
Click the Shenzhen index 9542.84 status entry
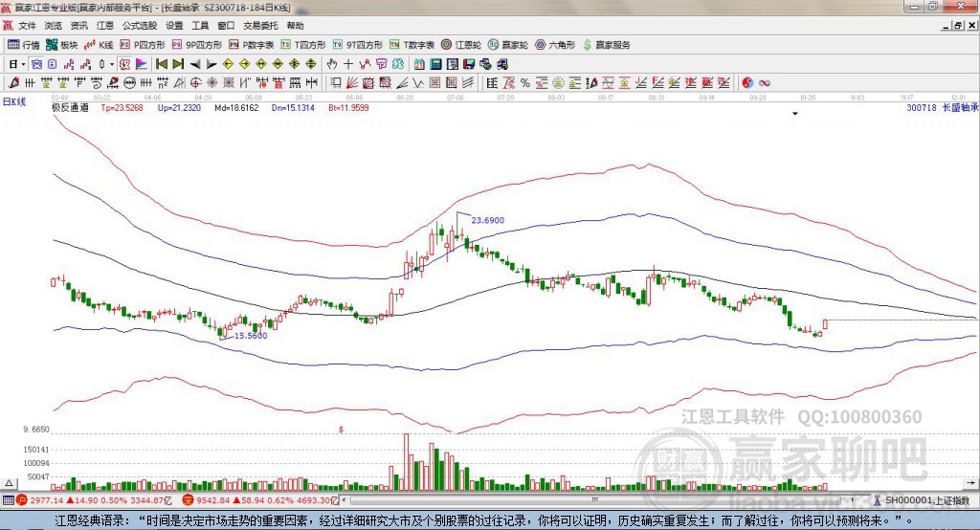259,500
